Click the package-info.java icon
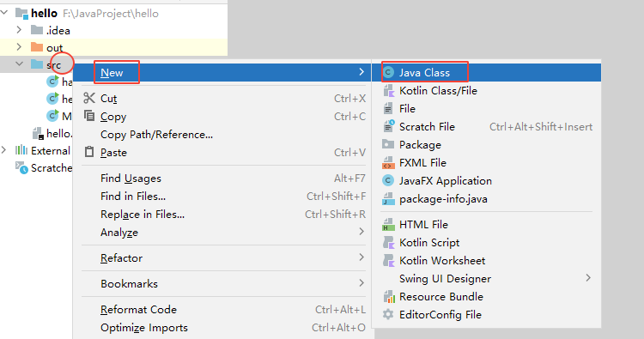Viewport: 644px width, 339px height. point(388,199)
